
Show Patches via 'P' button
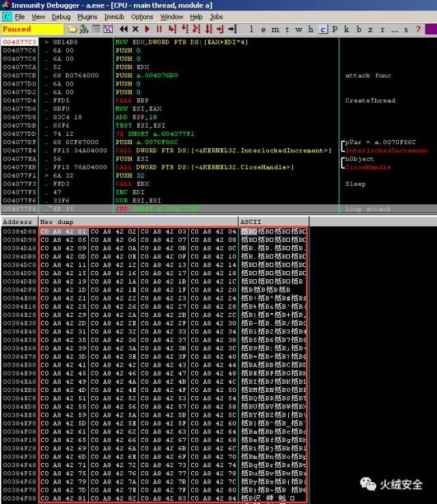coord(335,29)
